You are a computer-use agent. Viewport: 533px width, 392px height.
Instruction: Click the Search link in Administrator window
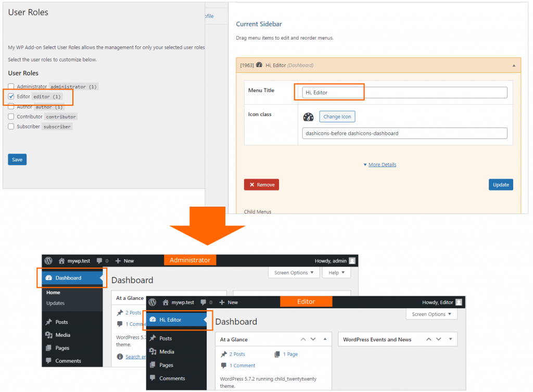click(x=136, y=357)
